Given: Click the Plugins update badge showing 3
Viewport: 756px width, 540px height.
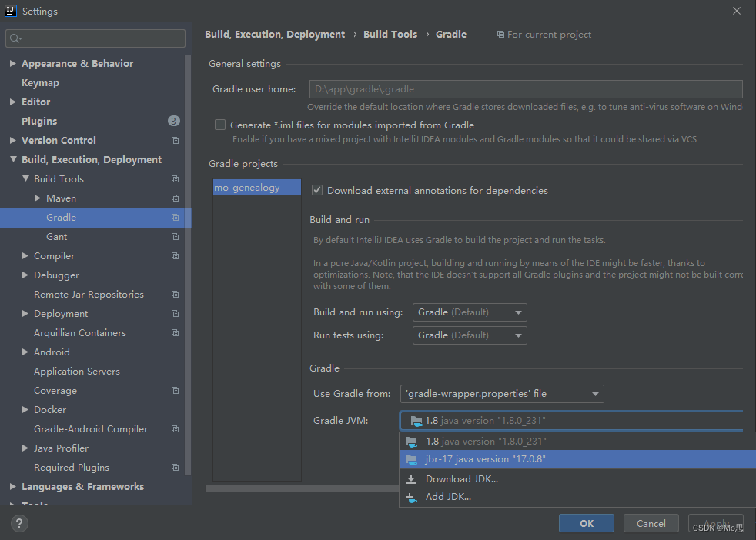Looking at the screenshot, I should (x=173, y=121).
